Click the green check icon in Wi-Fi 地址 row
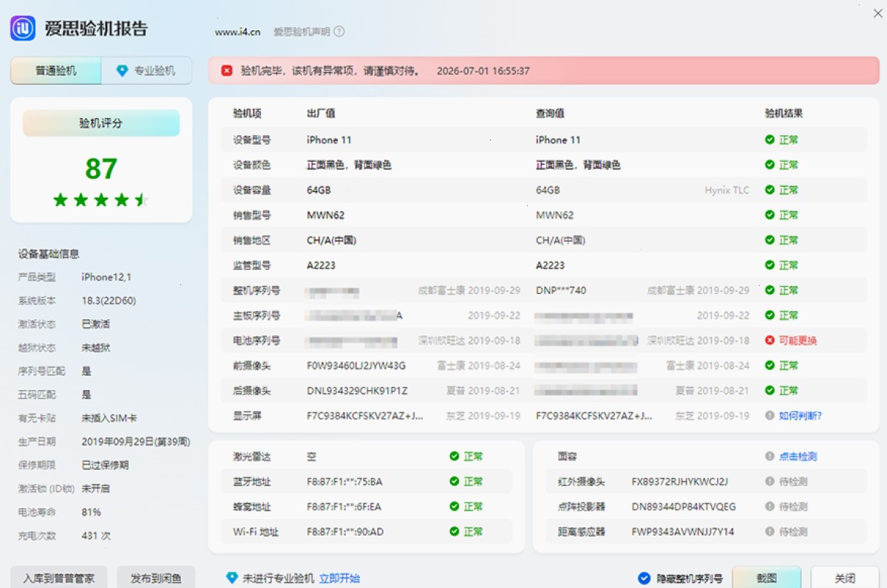887x588 pixels. coord(455,532)
